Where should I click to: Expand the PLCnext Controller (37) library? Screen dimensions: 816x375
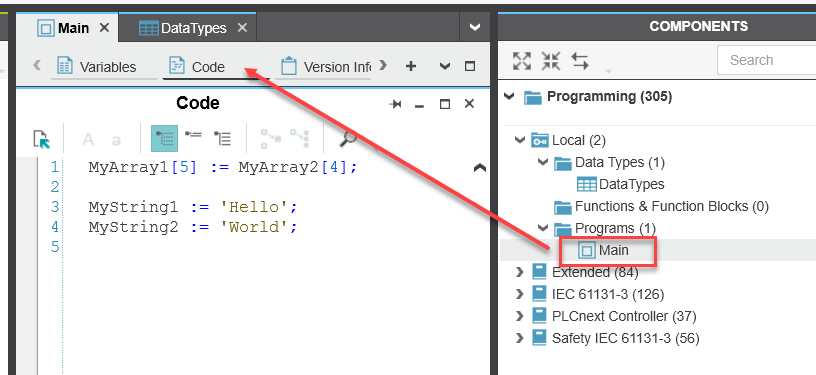click(x=519, y=316)
